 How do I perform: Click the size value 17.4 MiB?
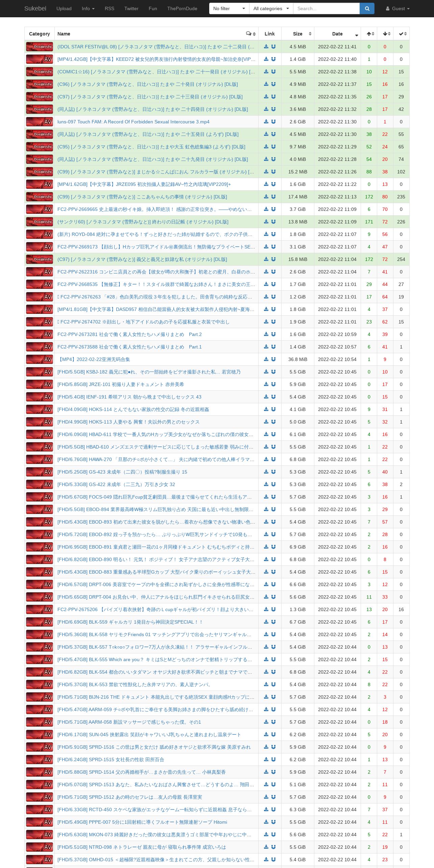point(298,197)
